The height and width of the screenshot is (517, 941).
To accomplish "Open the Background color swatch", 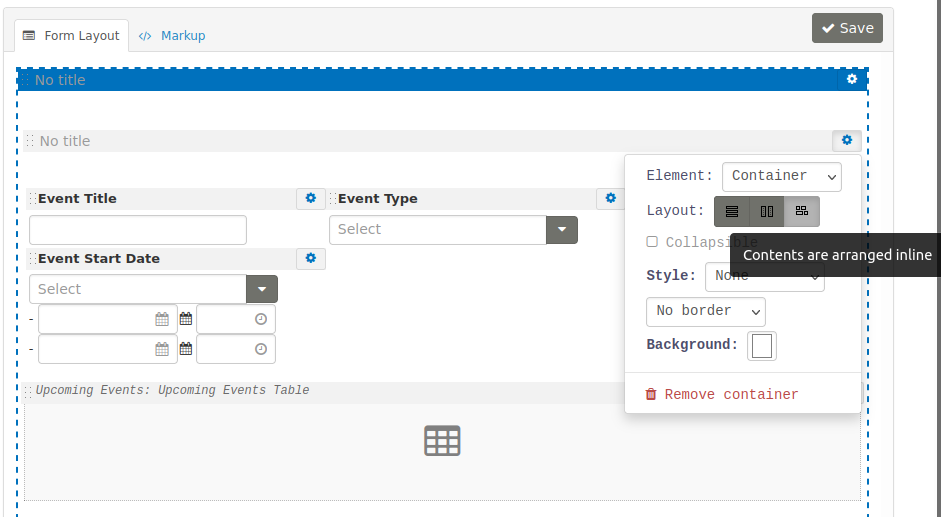I will tap(762, 346).
